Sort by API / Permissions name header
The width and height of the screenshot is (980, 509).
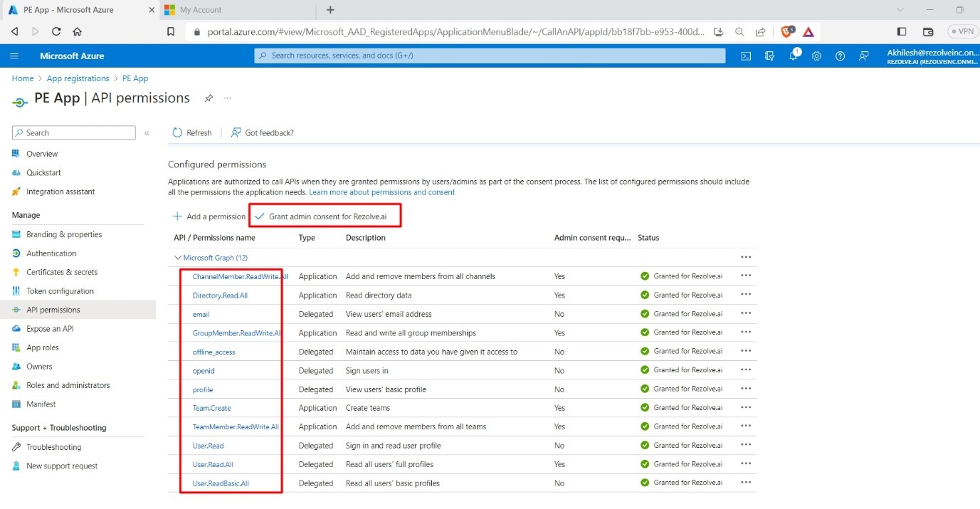(214, 238)
